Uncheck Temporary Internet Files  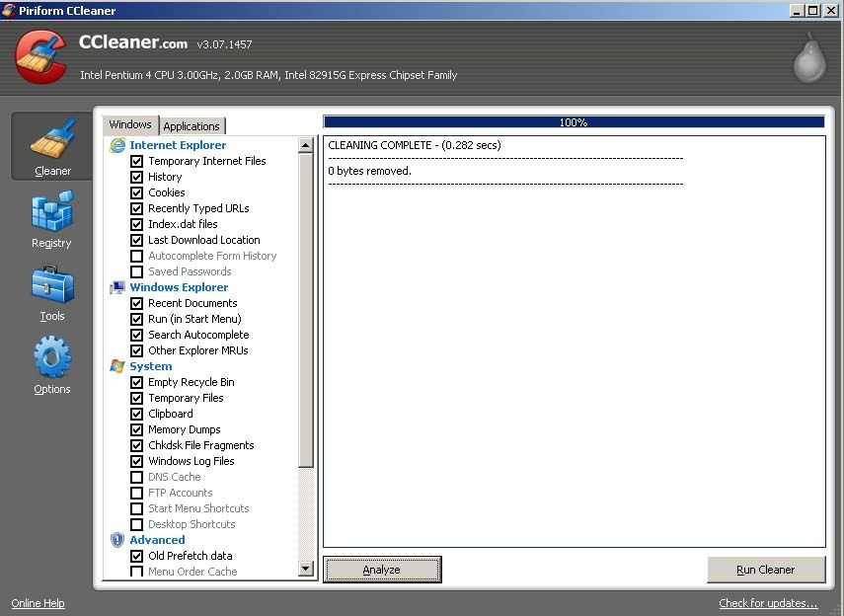[137, 161]
